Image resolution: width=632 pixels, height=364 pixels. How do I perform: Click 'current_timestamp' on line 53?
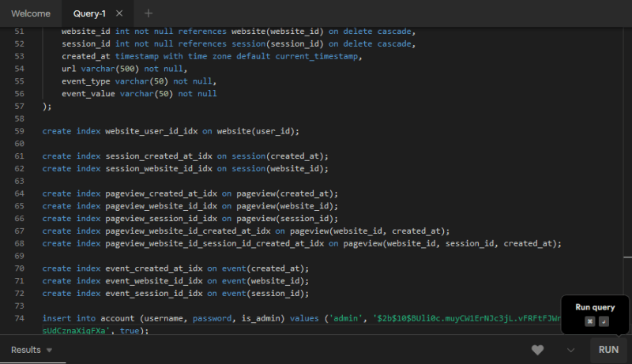pos(317,56)
